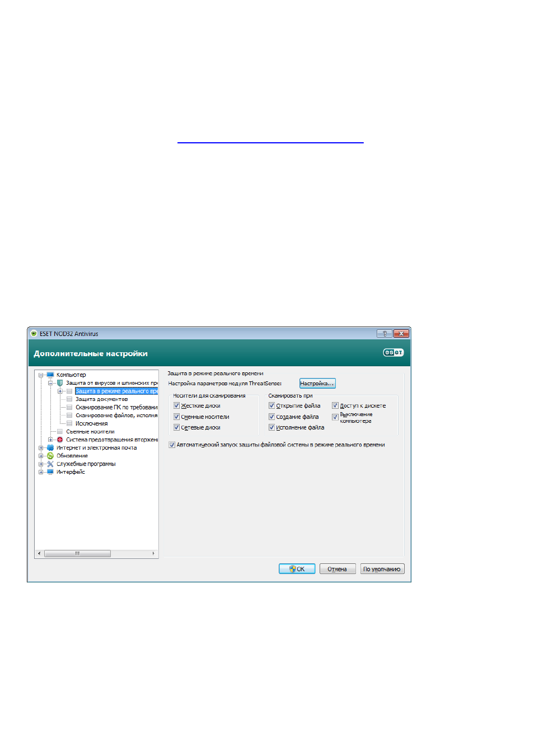
Task: Click the Дополнительные настройки heading text
Action: point(91,353)
